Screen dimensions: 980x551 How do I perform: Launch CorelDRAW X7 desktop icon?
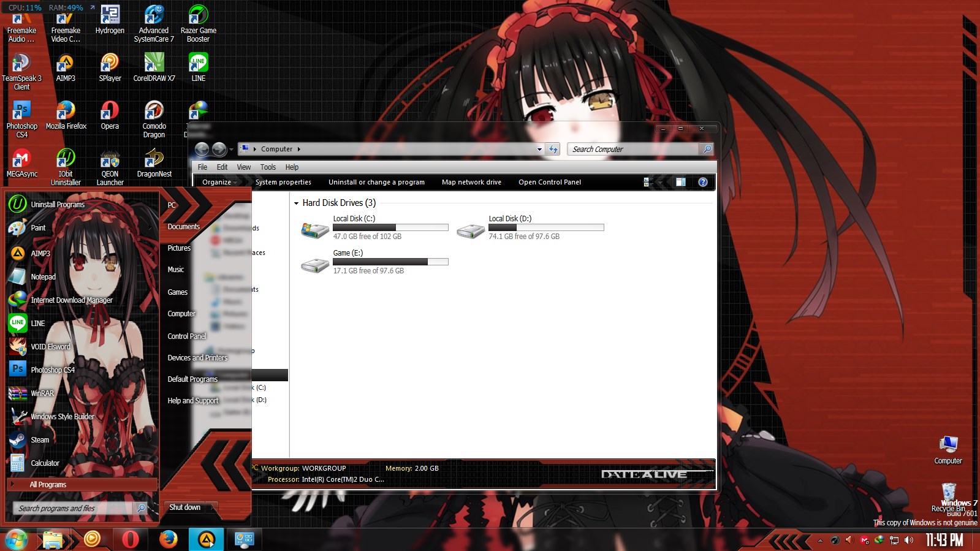154,67
